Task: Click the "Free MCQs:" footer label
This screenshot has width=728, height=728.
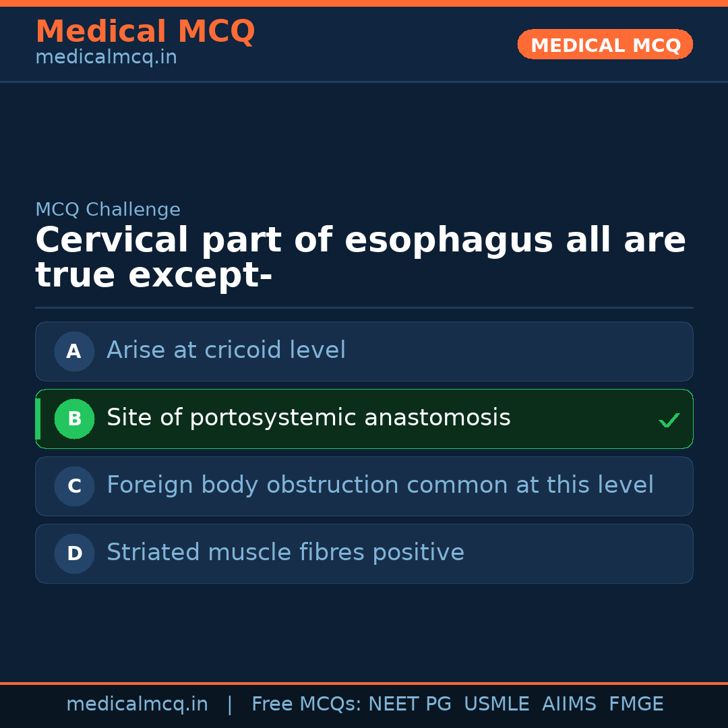Action: [307, 704]
